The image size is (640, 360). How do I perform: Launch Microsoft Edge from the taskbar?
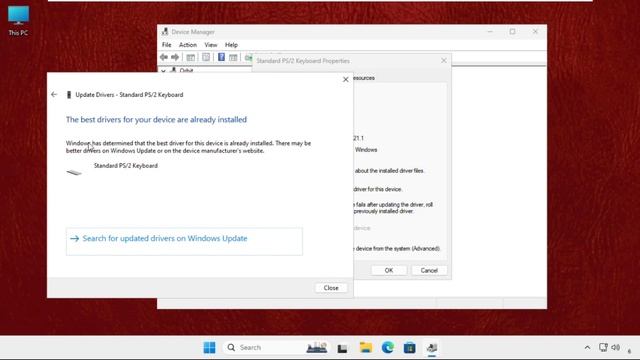388,347
